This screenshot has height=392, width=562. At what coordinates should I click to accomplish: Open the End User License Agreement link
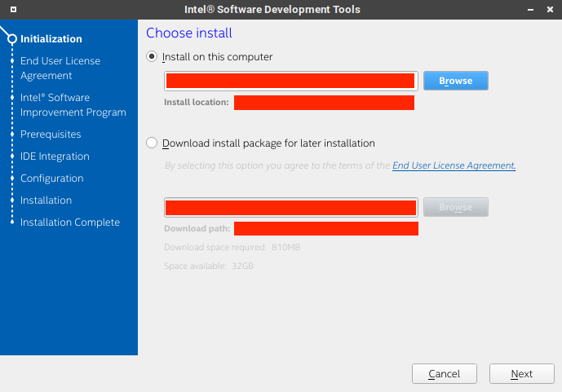point(454,165)
